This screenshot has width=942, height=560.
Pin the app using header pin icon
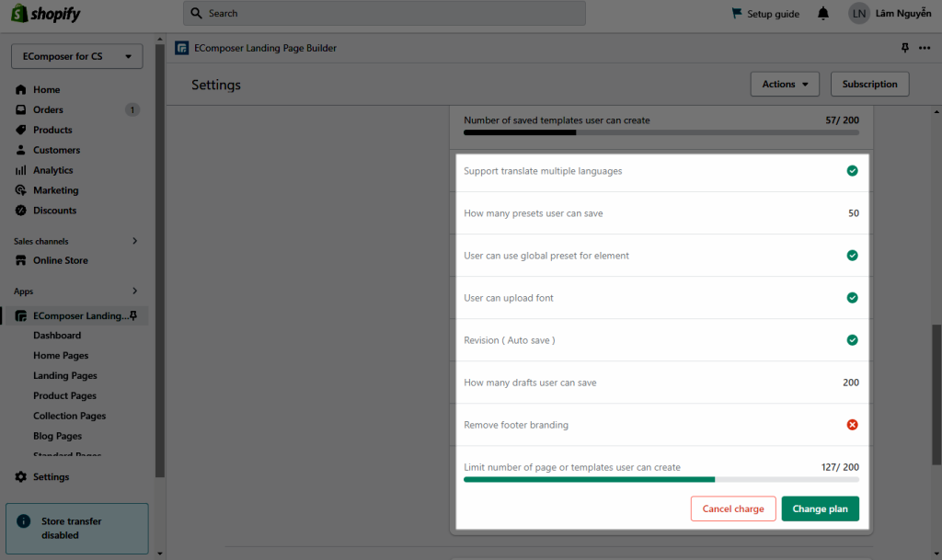pyautogui.click(x=905, y=48)
